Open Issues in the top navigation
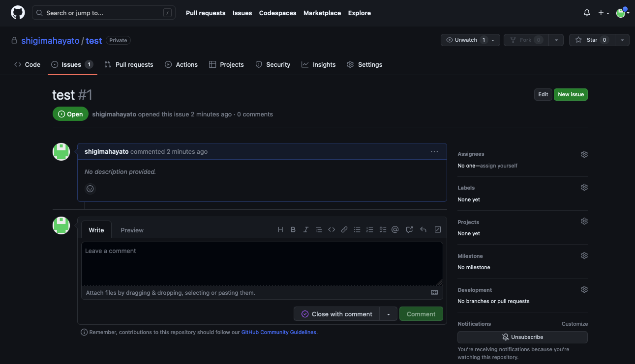 tap(242, 13)
